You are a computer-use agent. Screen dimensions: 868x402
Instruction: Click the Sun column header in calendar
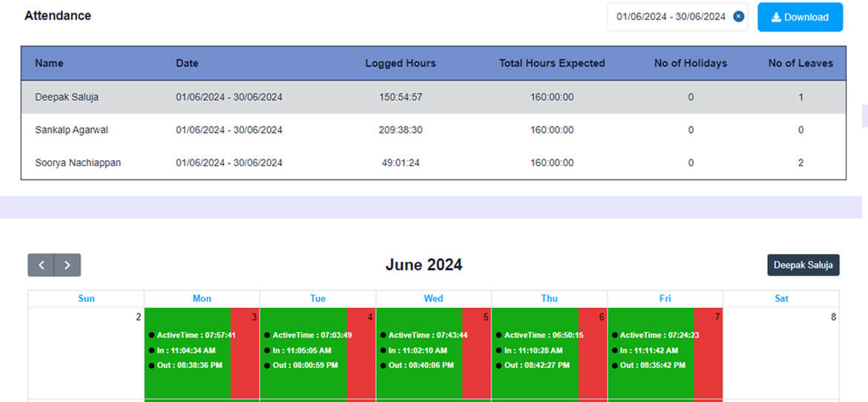86,298
